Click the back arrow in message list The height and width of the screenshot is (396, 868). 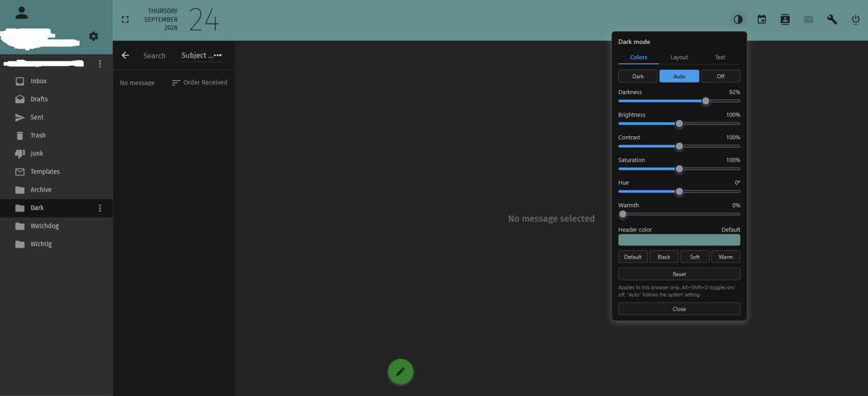[x=125, y=55]
